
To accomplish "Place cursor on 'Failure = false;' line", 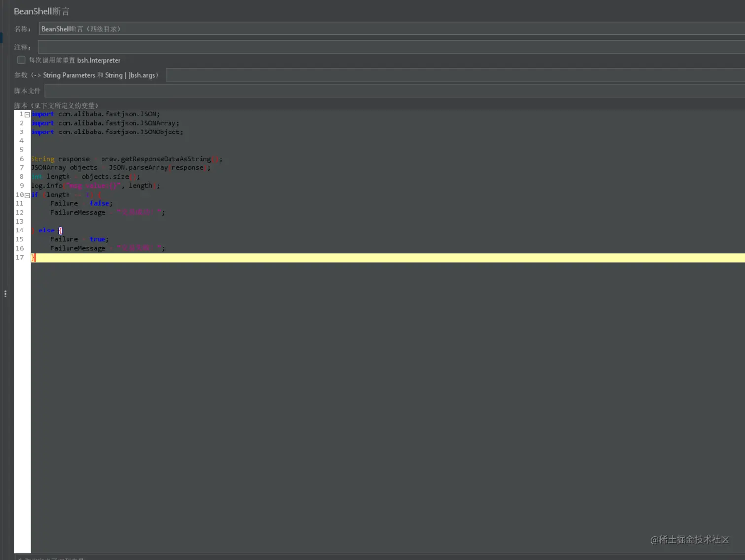I will point(81,204).
